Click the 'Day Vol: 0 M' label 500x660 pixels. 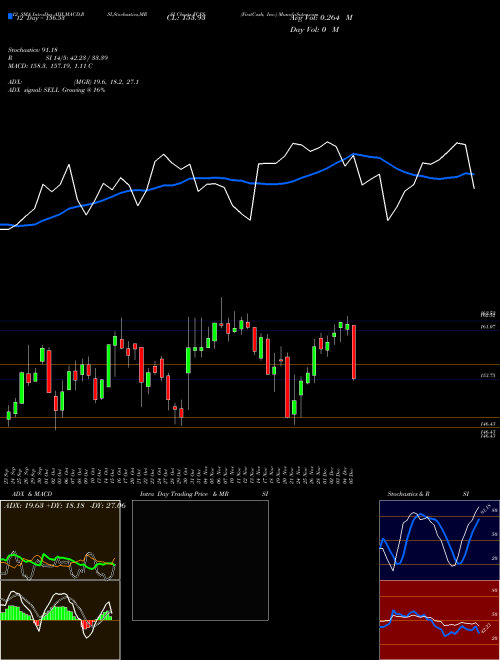tap(314, 30)
